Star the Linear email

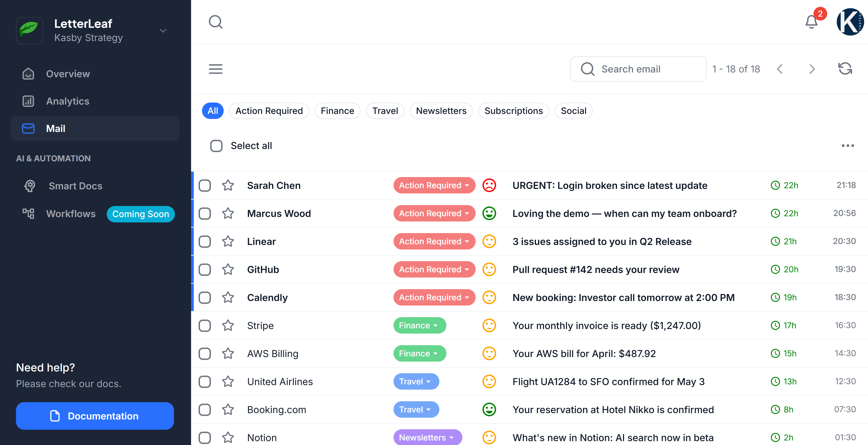[x=228, y=241]
